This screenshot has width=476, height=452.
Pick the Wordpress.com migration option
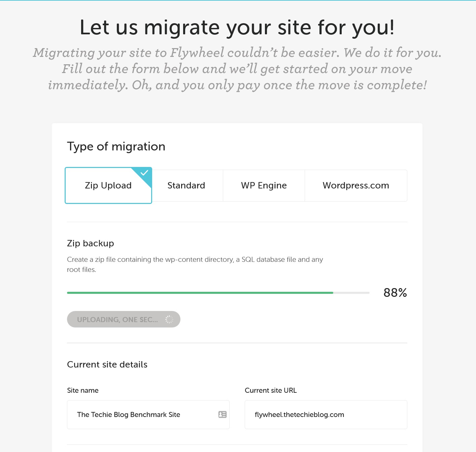click(356, 185)
